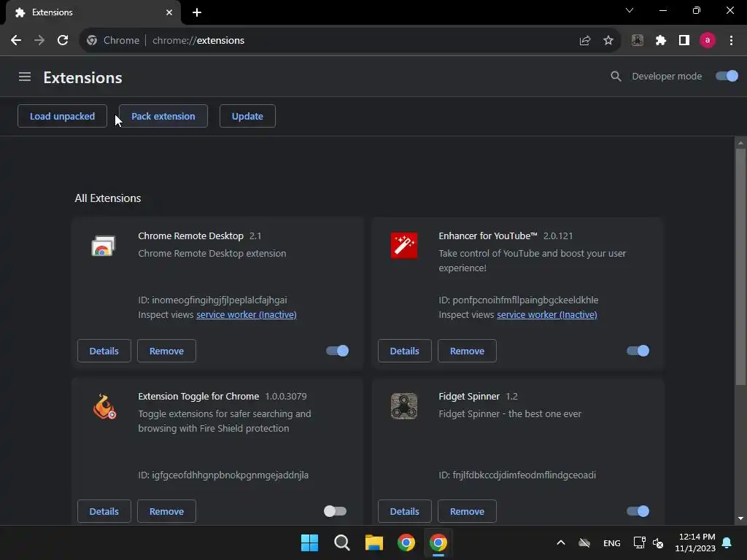
Task: Open Details for Chrome Remote Desktop
Action: tap(104, 351)
